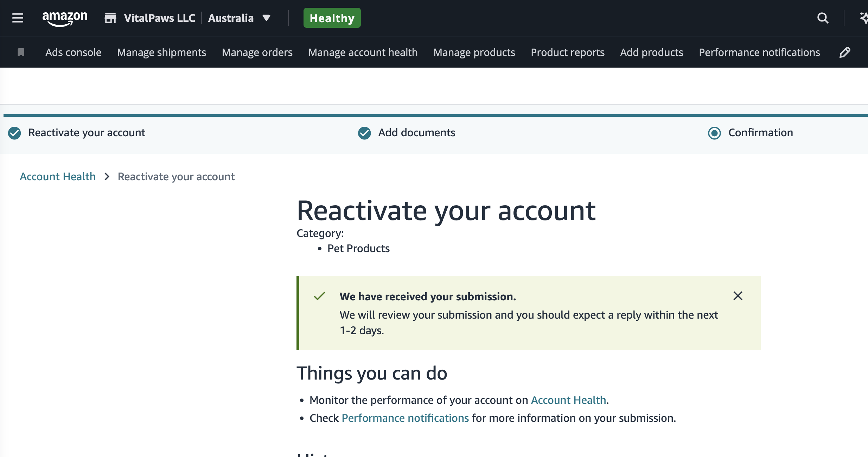Open Manage account health
This screenshot has width=868, height=457.
(x=363, y=52)
